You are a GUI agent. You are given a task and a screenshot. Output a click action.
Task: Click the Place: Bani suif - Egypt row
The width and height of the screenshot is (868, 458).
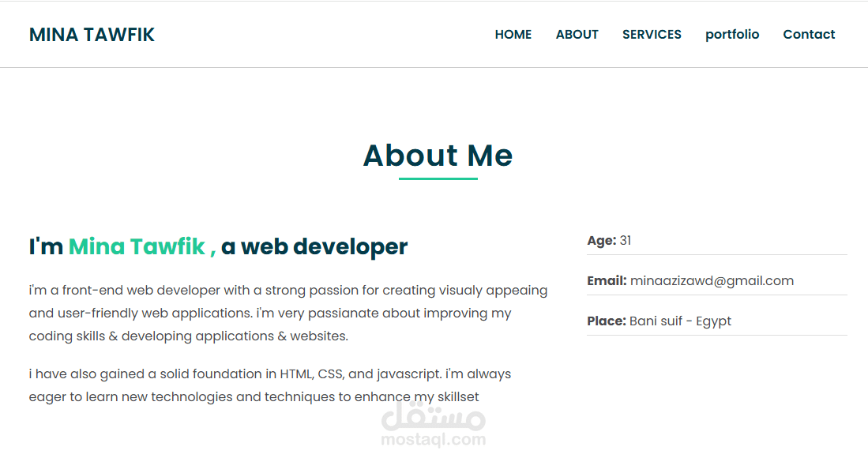pos(717,321)
